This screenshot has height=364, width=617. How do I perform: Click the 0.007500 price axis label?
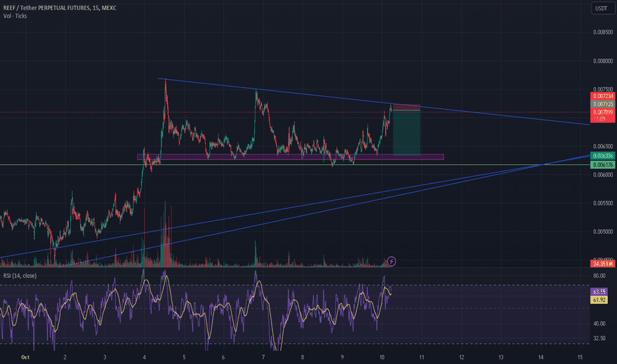click(603, 89)
